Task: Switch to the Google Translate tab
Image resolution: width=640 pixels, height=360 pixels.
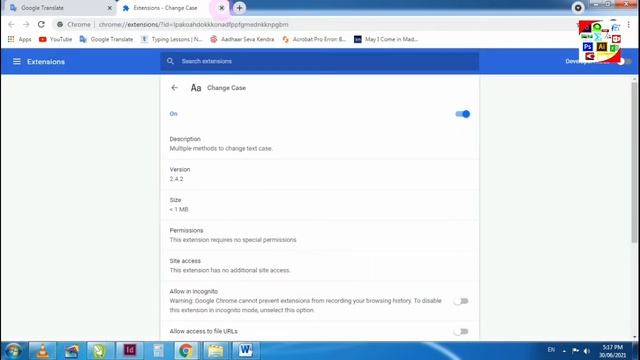Action: [x=60, y=8]
